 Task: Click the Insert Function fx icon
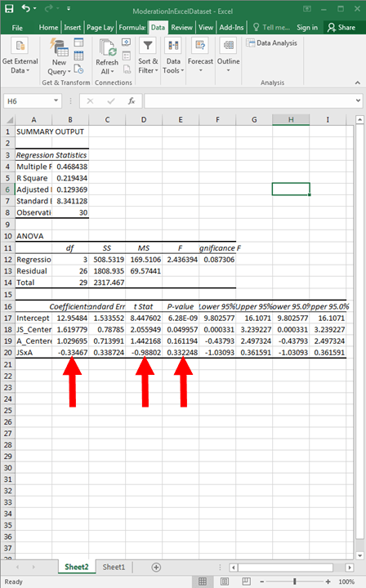tap(132, 101)
